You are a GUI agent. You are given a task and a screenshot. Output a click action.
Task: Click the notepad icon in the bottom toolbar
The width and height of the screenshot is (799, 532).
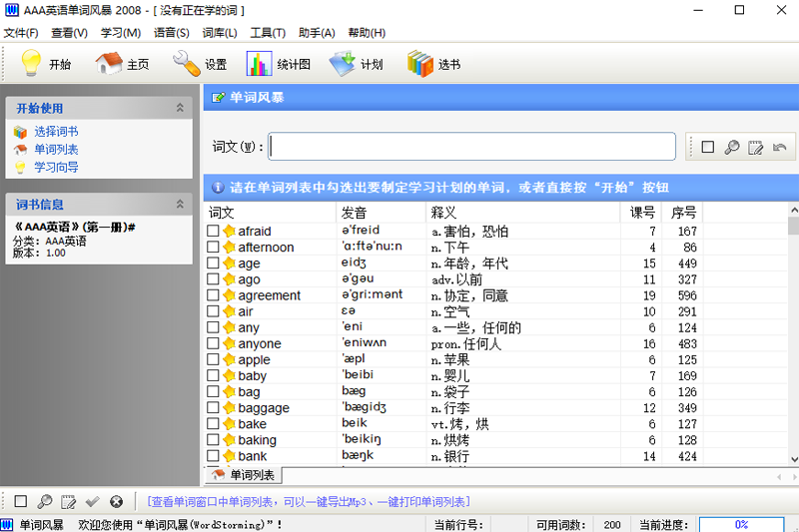(68, 501)
